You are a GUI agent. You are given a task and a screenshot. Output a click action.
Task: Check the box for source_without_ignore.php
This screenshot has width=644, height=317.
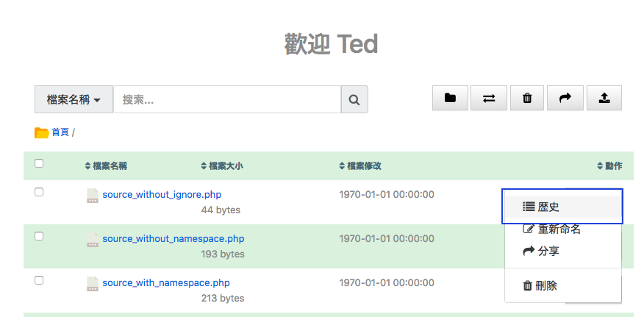(39, 192)
